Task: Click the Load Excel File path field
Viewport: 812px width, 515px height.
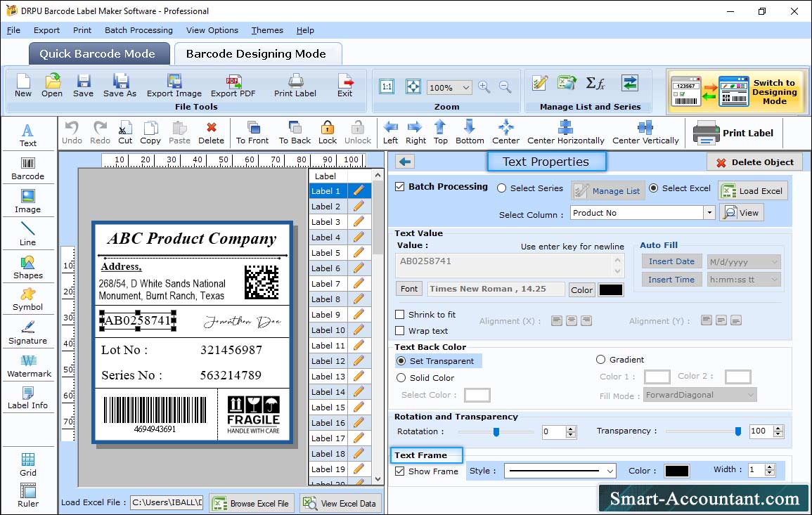Action: pyautogui.click(x=166, y=502)
